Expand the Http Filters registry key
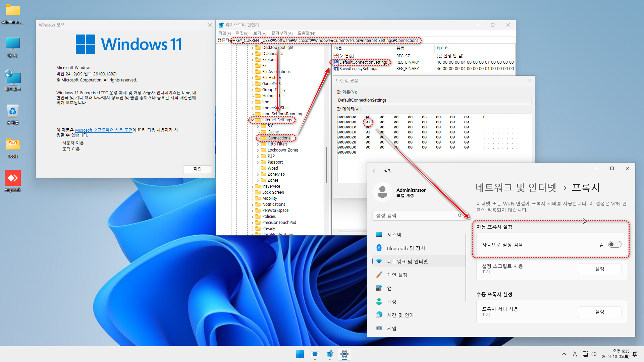Screen dimensions: 644x362 point(258,144)
